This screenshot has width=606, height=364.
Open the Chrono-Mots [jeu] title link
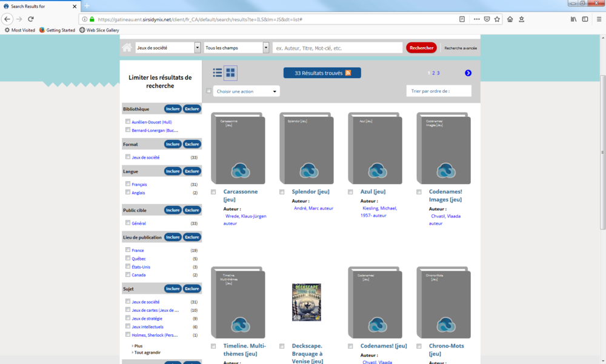[x=447, y=349]
